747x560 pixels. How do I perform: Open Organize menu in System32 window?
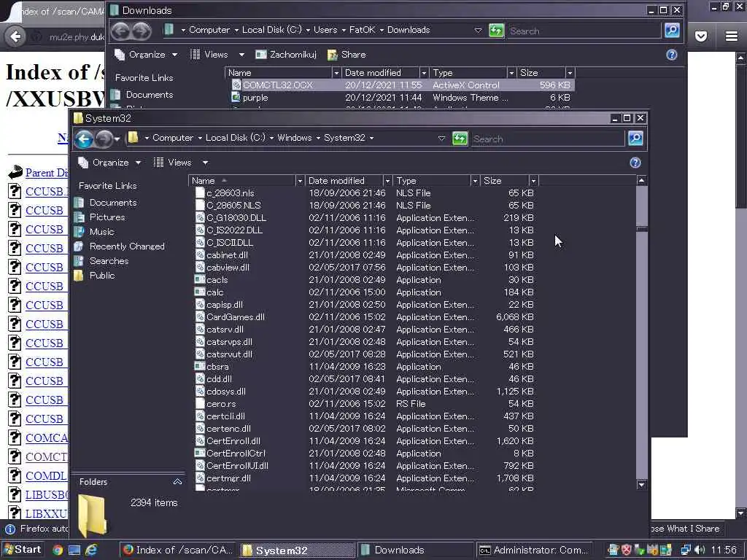(110, 163)
